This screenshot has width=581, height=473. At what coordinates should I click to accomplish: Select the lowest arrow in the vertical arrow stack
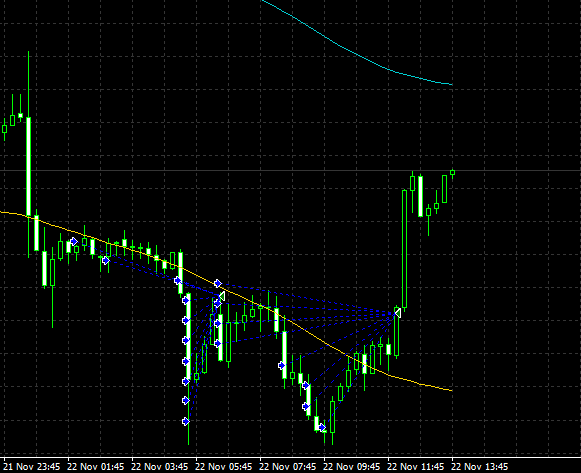[x=186, y=421]
